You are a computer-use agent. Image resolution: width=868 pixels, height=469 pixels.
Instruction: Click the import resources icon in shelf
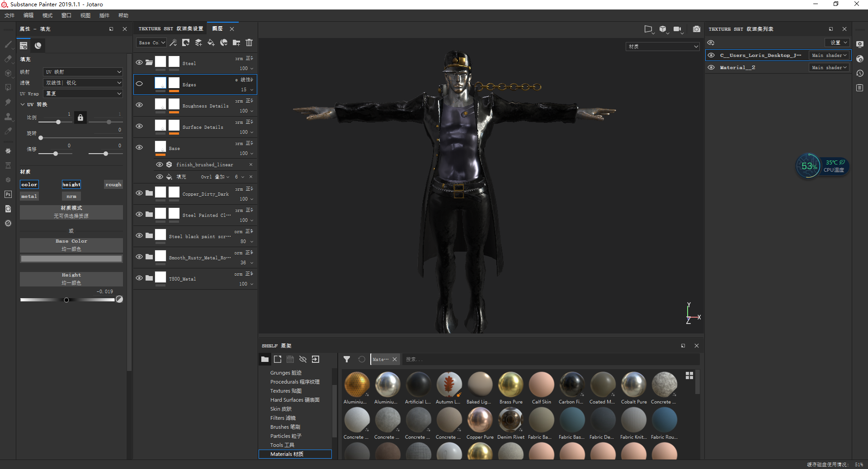[316, 359]
